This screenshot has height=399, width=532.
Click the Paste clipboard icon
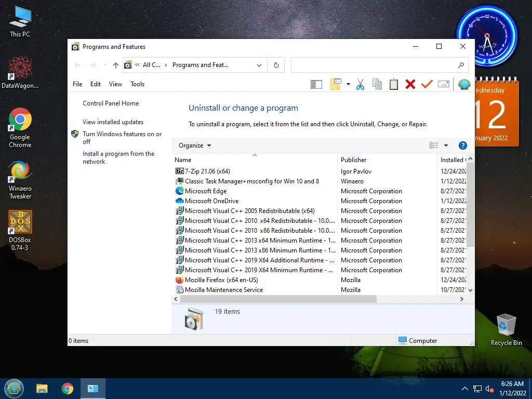click(x=394, y=84)
